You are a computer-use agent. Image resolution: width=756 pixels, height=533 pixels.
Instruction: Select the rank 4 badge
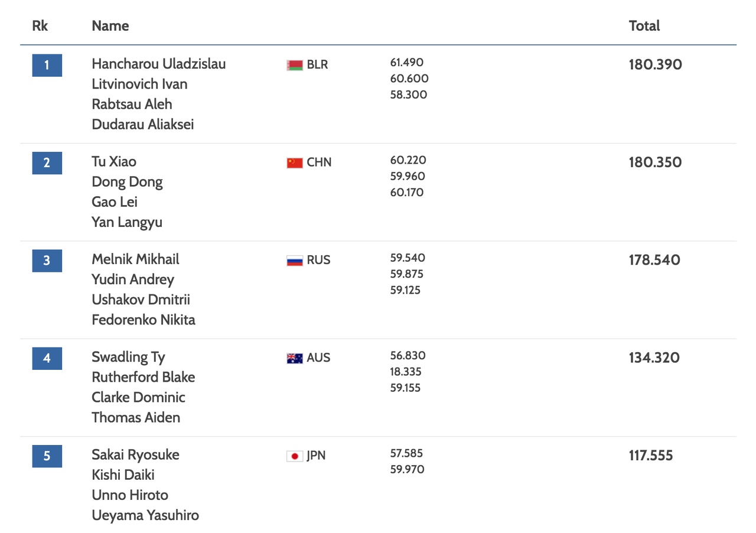47,358
